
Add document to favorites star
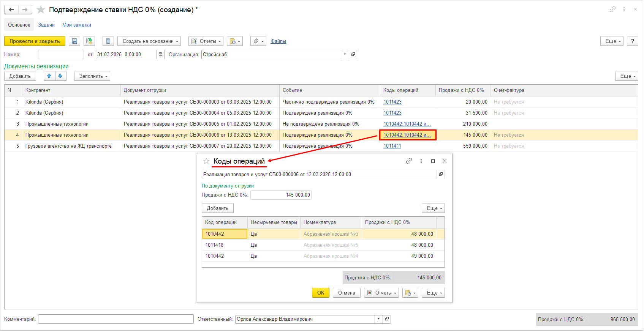41,10
